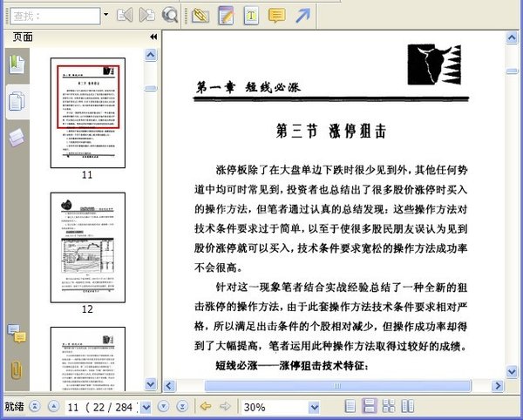This screenshot has width=523, height=420.
Task: Select the blue arrow drawing tool
Action: pyautogui.click(x=302, y=16)
